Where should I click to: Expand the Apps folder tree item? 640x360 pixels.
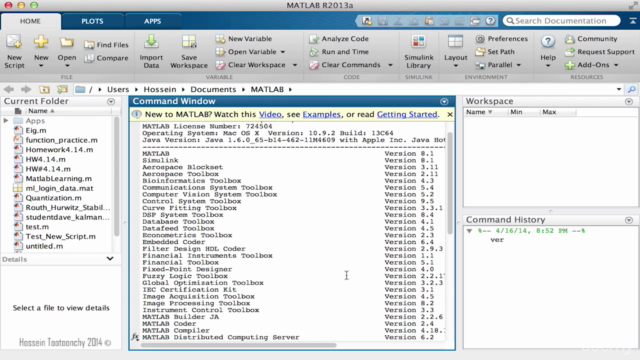point(6,121)
